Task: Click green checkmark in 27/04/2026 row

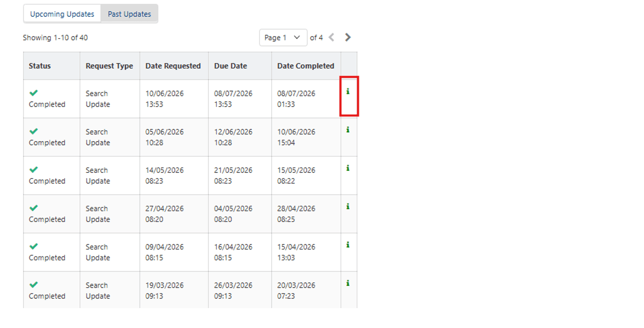Action: (34, 207)
